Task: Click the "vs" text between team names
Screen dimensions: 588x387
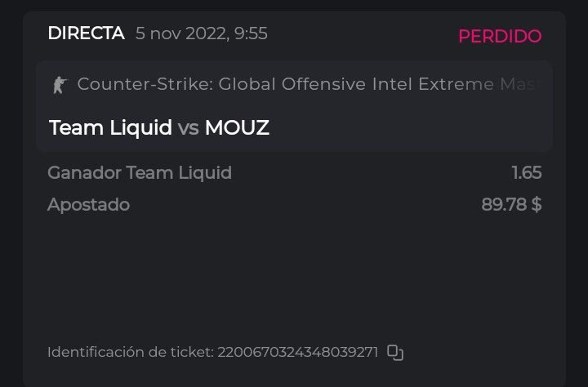Action: [189, 128]
